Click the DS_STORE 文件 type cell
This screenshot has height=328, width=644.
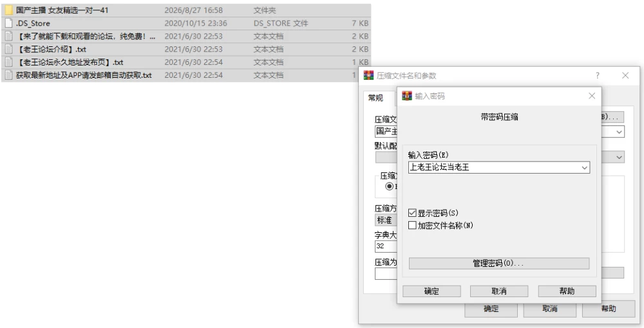coord(281,23)
